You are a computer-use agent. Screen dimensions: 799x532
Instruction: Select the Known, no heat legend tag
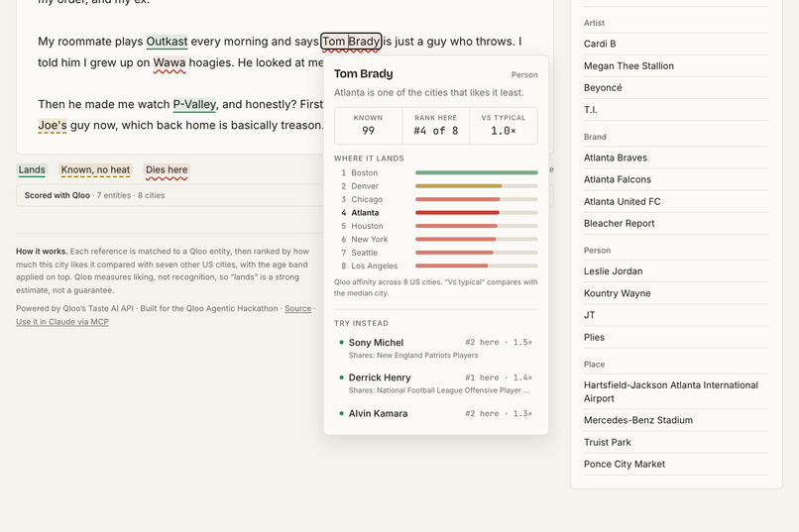[x=95, y=170]
